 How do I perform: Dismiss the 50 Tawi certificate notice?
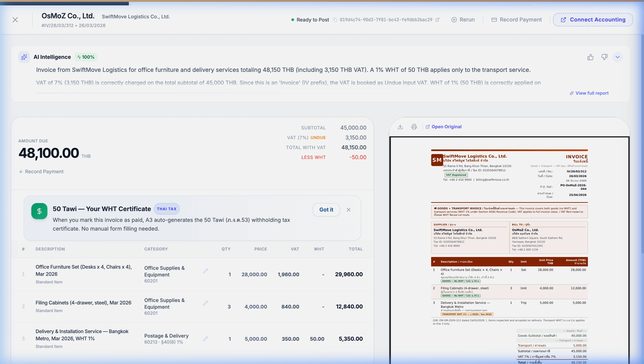tap(349, 210)
